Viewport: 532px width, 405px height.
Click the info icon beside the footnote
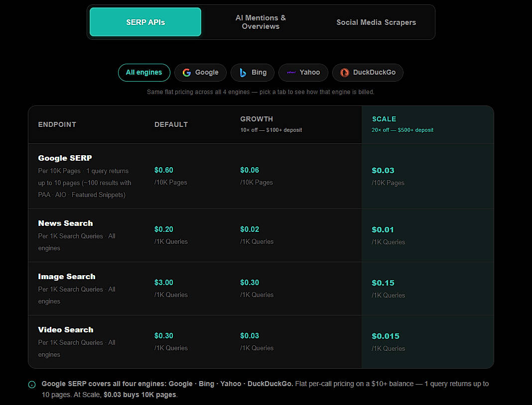[32, 385]
